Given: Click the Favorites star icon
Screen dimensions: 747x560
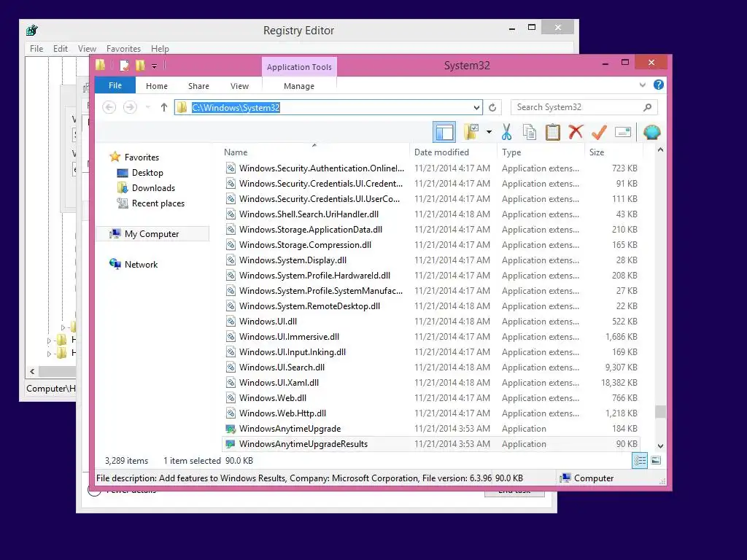Looking at the screenshot, I should pyautogui.click(x=115, y=157).
